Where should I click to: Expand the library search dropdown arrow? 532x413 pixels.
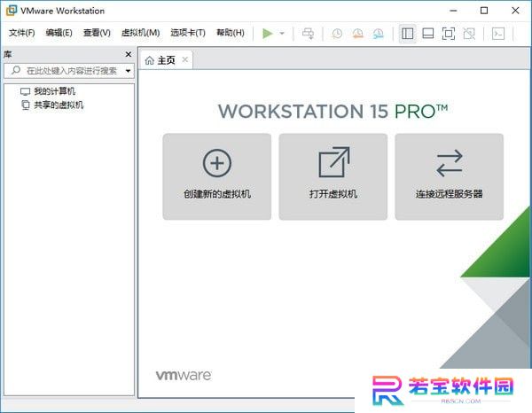coord(128,71)
